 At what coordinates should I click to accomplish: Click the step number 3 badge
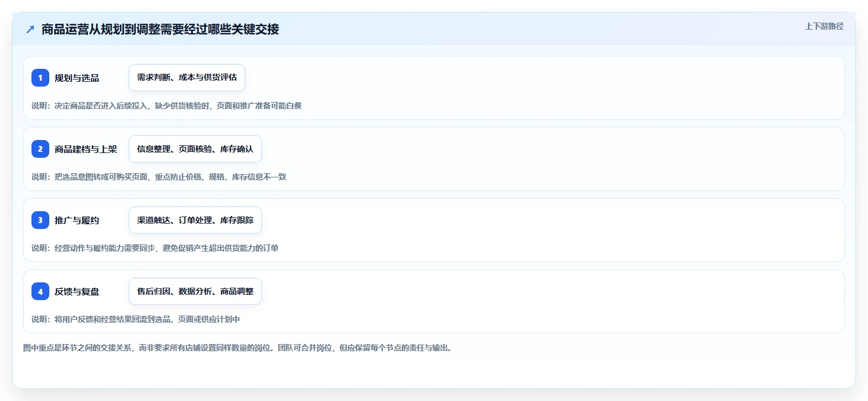[40, 220]
